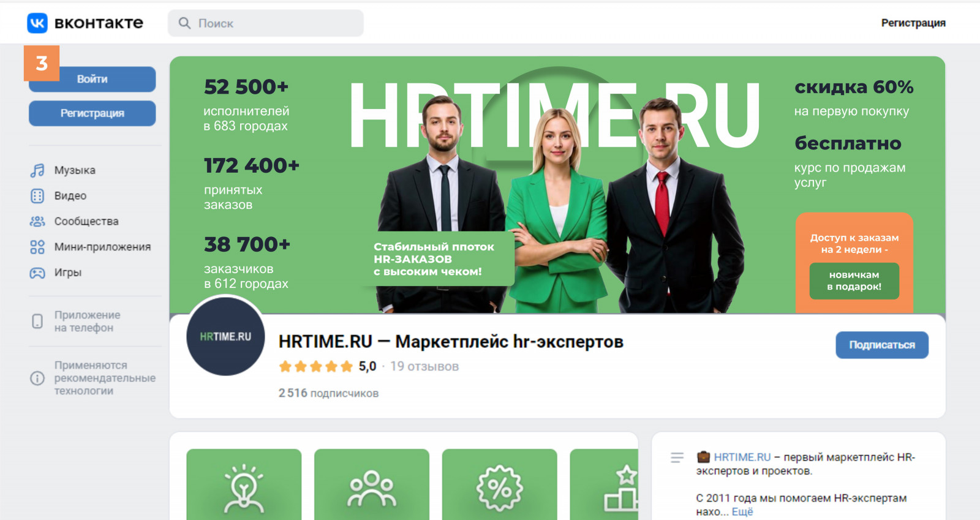Image resolution: width=980 pixels, height=520 pixels.
Task: Open the group of people menu tile
Action: [x=372, y=484]
